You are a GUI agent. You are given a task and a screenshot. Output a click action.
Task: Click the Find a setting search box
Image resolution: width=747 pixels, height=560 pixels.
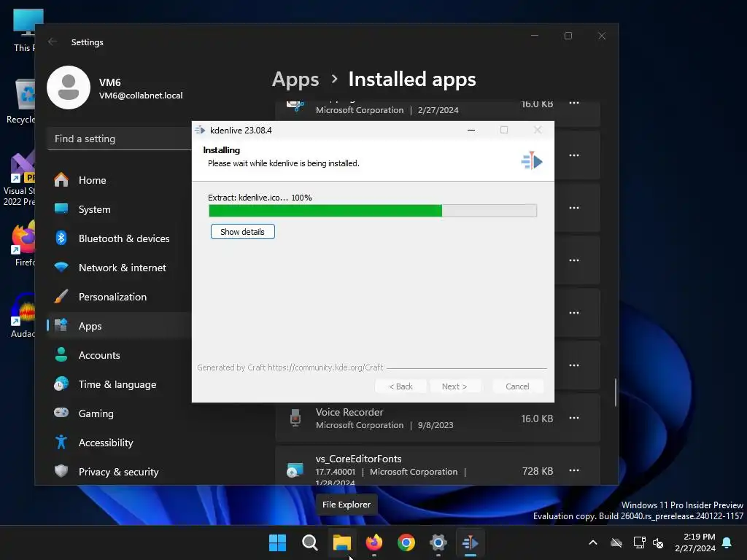tap(120, 139)
